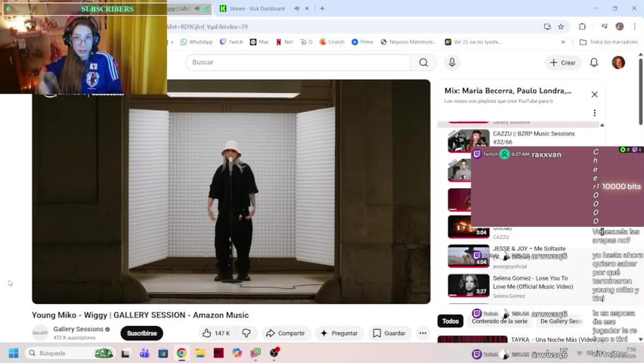Open Twitch bookmark
Viewport: 644px width, 363px height.
click(x=231, y=42)
